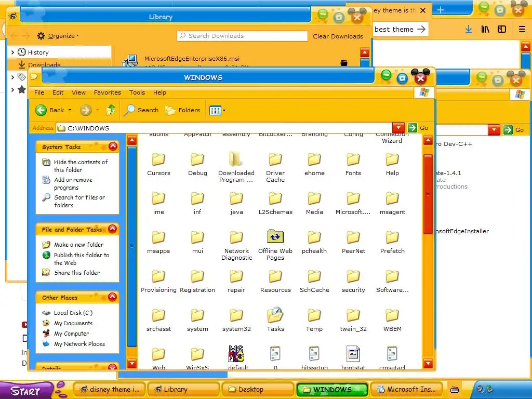This screenshot has height=399, width=532.
Task: Open the File menu
Action: pos(39,92)
